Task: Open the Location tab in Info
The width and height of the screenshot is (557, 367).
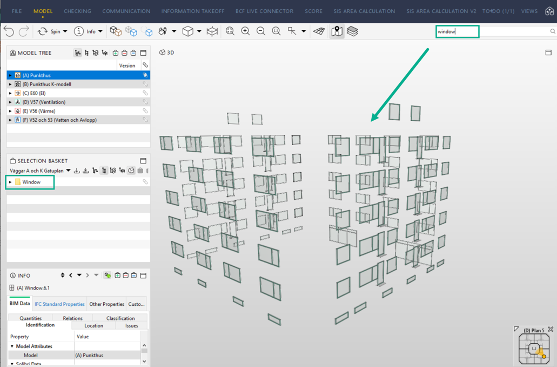Action: 94,325
